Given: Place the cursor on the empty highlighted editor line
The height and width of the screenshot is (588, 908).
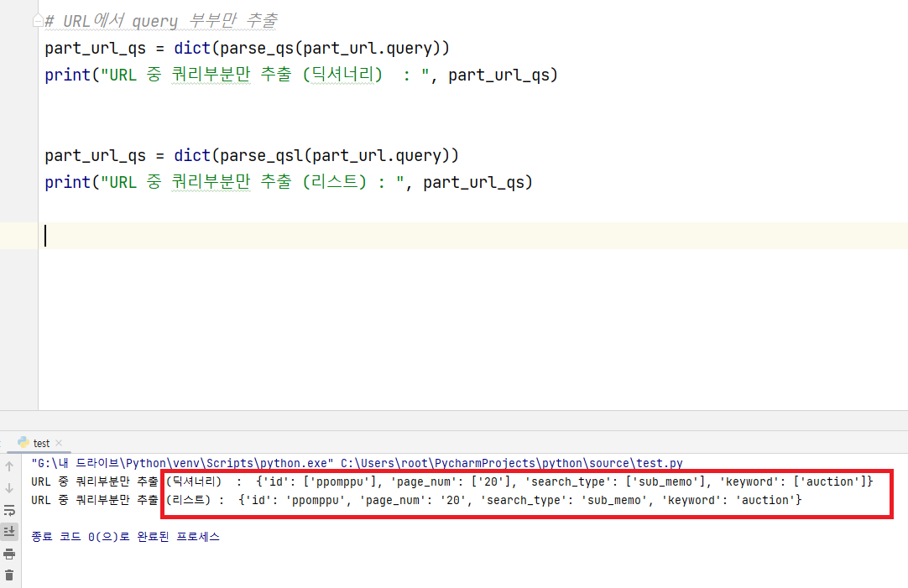Looking at the screenshot, I should [472, 236].
